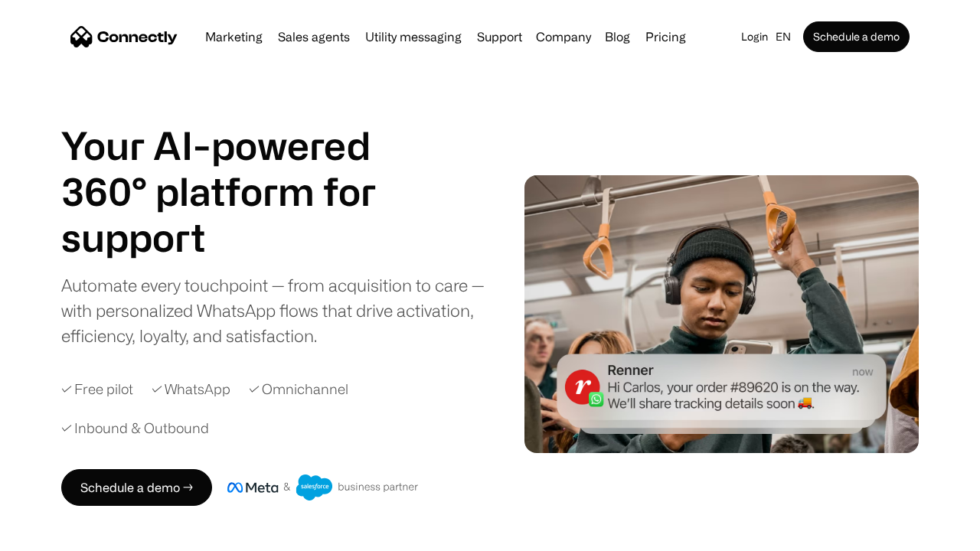Viewport: 980px width, 551px height.
Task: Click the checkmark beside Omnichannel
Action: pos(254,389)
